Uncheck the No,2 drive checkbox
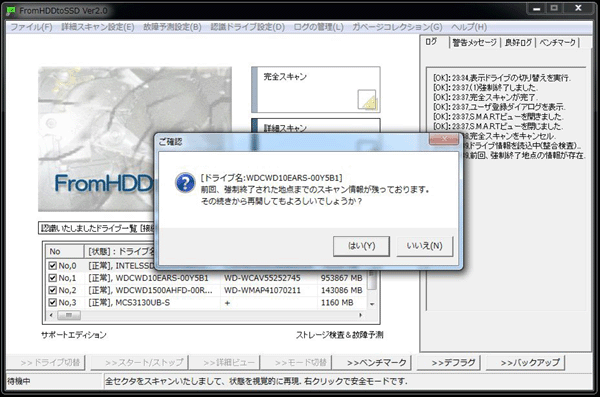The image size is (600, 397). coord(52,290)
